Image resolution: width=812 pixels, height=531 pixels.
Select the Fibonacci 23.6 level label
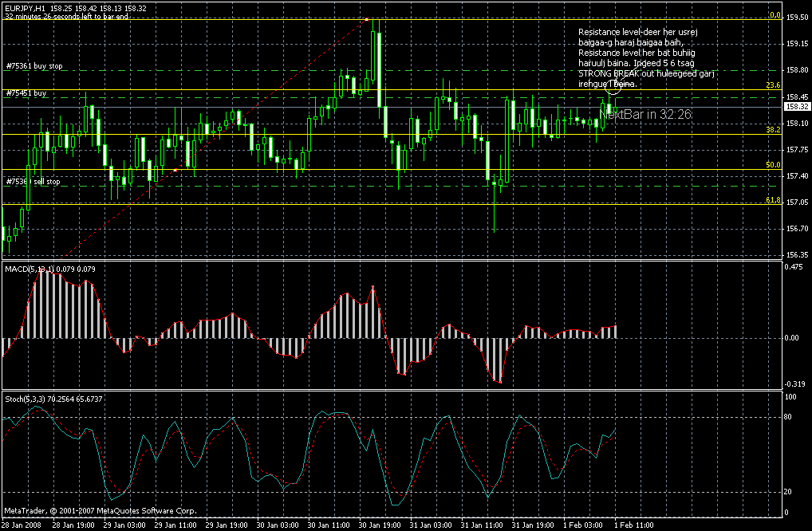pyautogui.click(x=772, y=85)
